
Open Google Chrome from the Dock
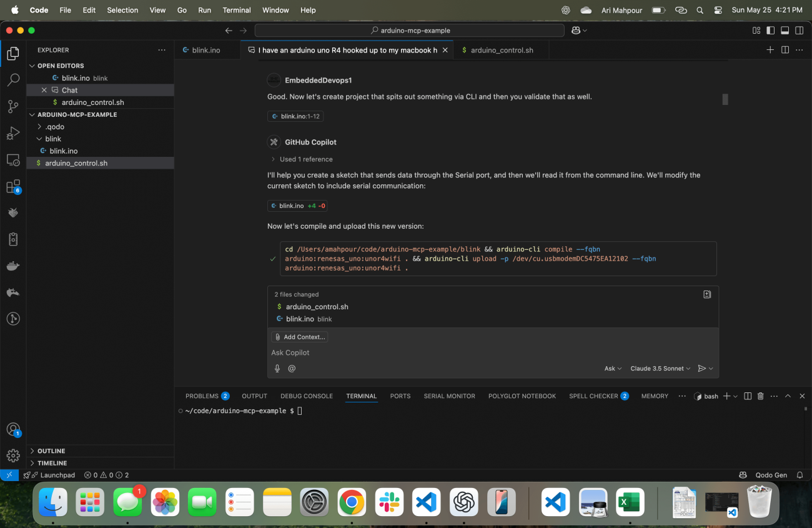[352, 502]
